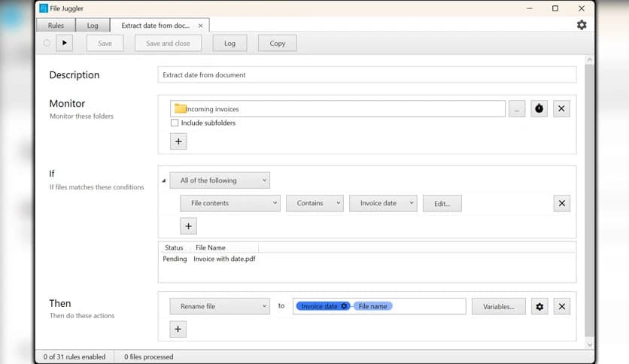Close the Extract date from doc tab

tap(201, 26)
